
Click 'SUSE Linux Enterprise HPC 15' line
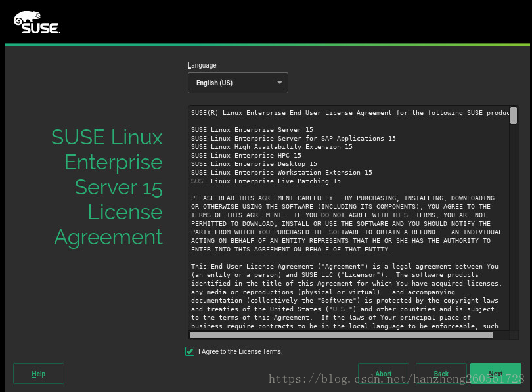click(x=246, y=156)
